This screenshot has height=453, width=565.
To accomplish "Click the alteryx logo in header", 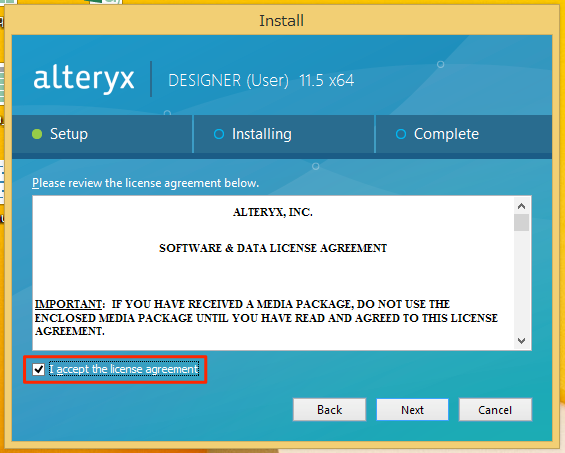I will pyautogui.click(x=84, y=79).
